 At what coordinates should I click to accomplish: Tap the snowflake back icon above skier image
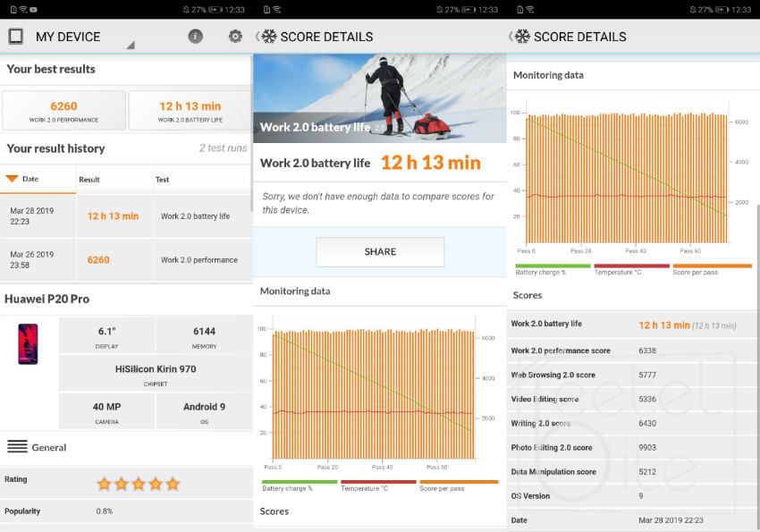click(x=268, y=37)
